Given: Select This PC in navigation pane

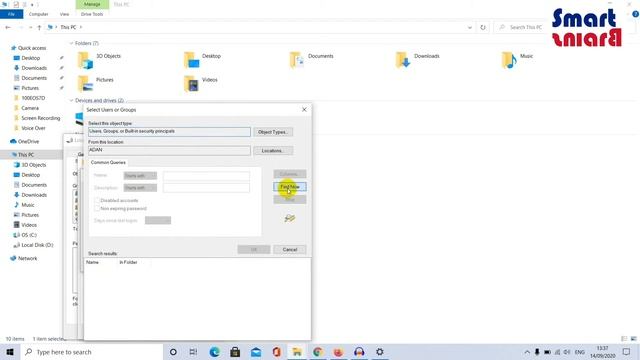Looking at the screenshot, I should click(x=26, y=155).
